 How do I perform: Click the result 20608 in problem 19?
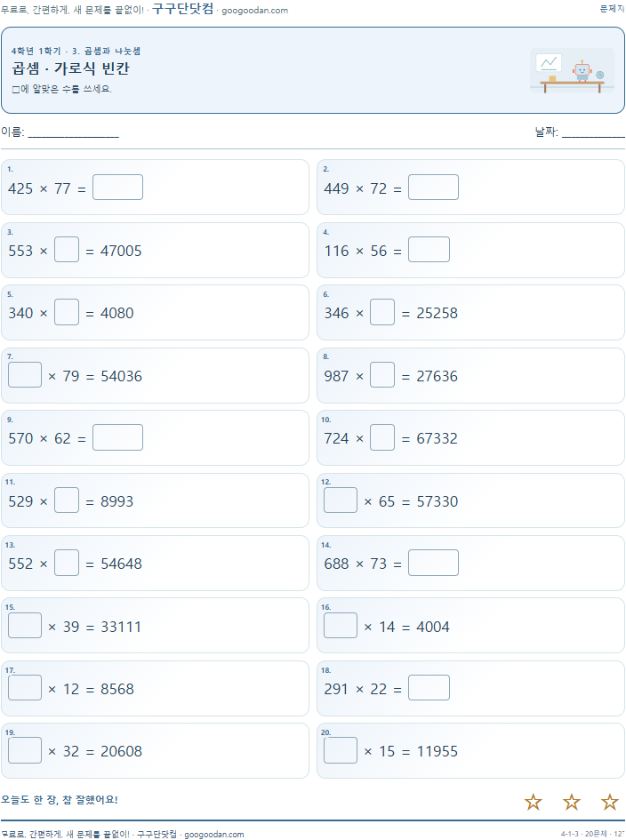(x=122, y=751)
